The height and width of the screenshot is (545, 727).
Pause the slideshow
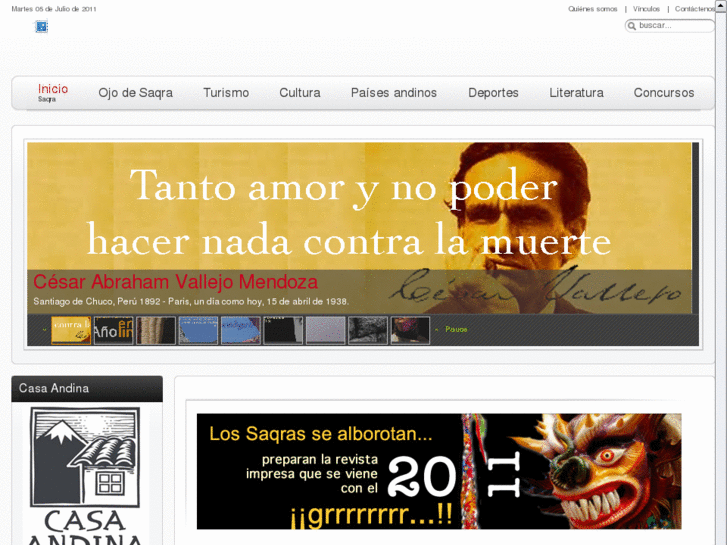[456, 329]
